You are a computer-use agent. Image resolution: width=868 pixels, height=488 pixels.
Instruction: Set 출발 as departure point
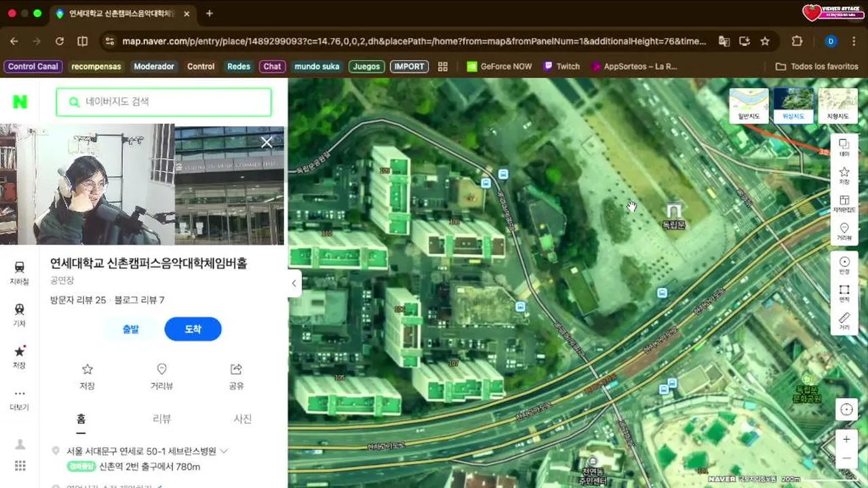coord(131,329)
